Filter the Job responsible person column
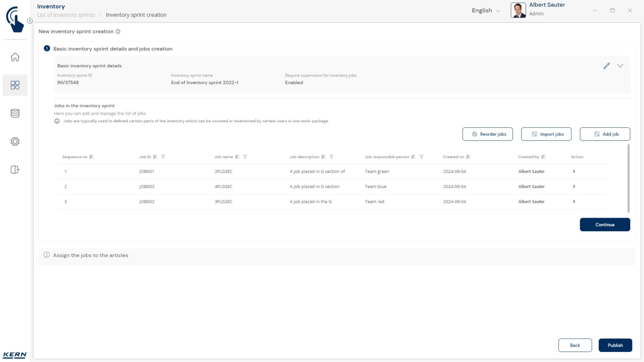Viewport: 644px width, 362px height. [421, 157]
